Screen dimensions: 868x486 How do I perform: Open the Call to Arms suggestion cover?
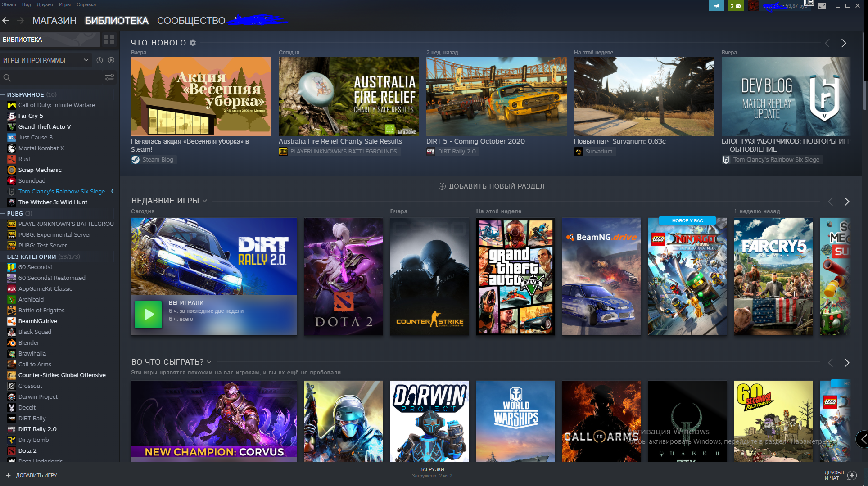(601, 422)
